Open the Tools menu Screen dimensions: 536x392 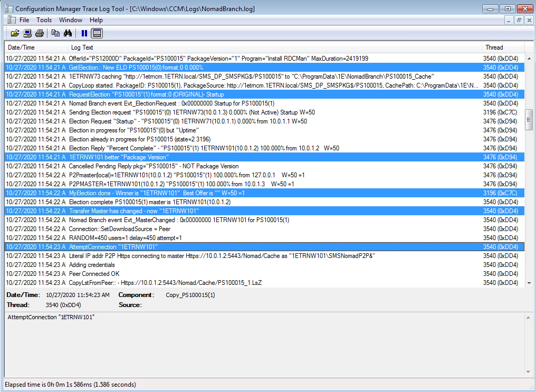coord(44,20)
